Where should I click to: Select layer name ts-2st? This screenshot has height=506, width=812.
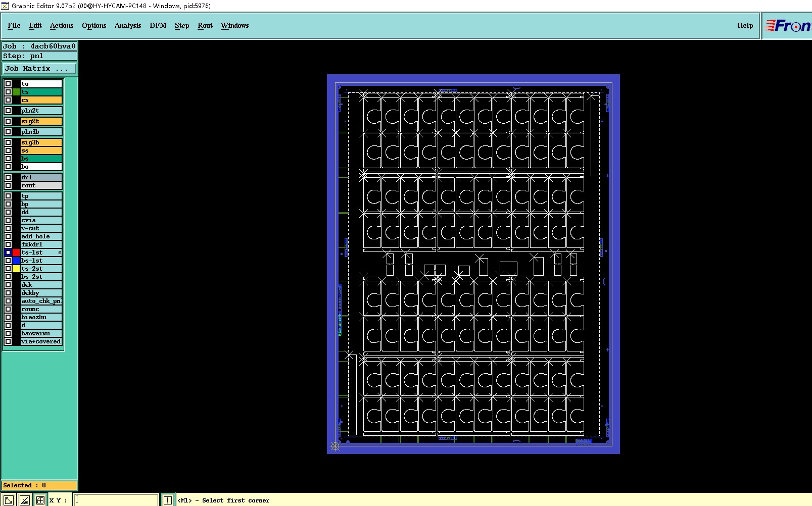(41, 269)
